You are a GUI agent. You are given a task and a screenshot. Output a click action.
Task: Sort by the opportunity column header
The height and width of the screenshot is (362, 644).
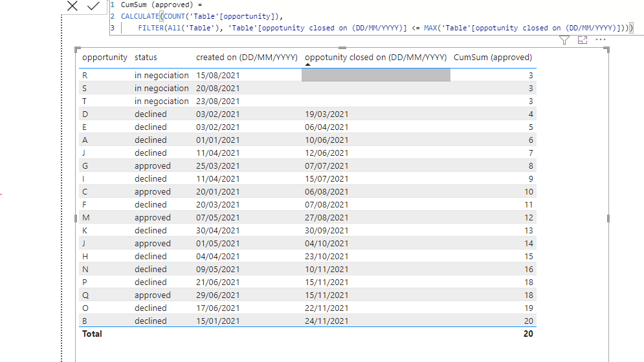click(105, 57)
